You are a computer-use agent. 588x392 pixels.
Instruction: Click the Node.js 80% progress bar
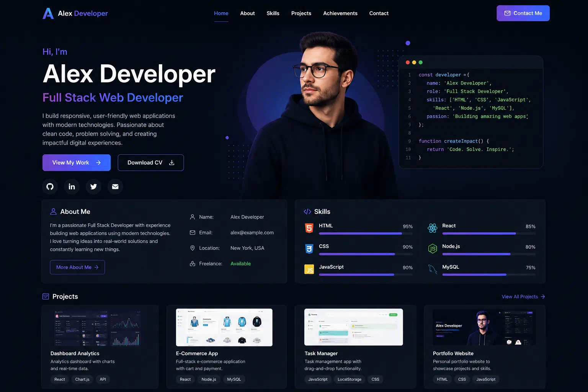pyautogui.click(x=489, y=254)
